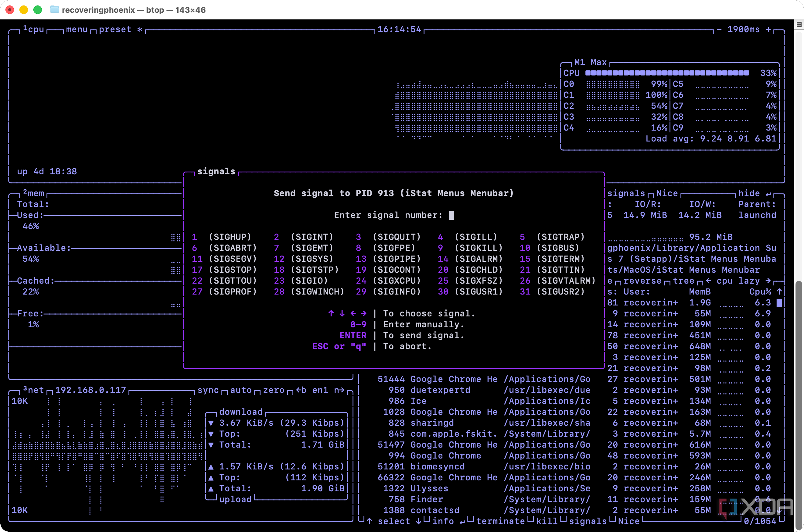Select signal 15 SIGTERM
Screen dimensions: 804x532
click(x=552, y=259)
